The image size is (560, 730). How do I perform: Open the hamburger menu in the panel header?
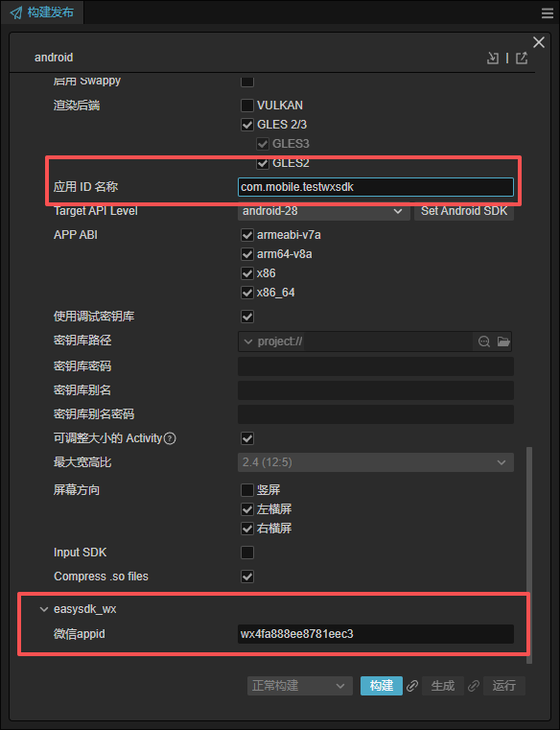point(548,13)
